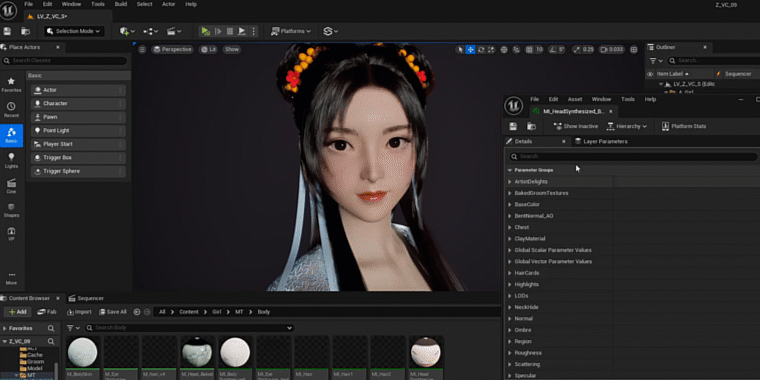
Task: Click Save All in the Content Browser
Action: coord(112,312)
